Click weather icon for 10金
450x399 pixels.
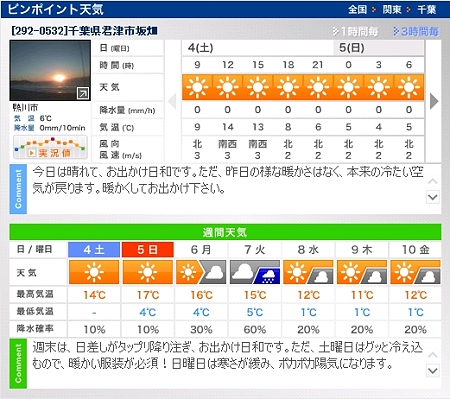[x=415, y=272]
